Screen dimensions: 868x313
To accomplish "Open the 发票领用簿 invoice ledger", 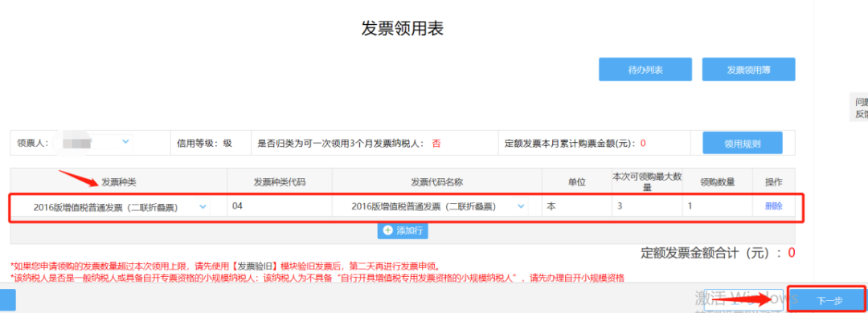I will tap(748, 70).
